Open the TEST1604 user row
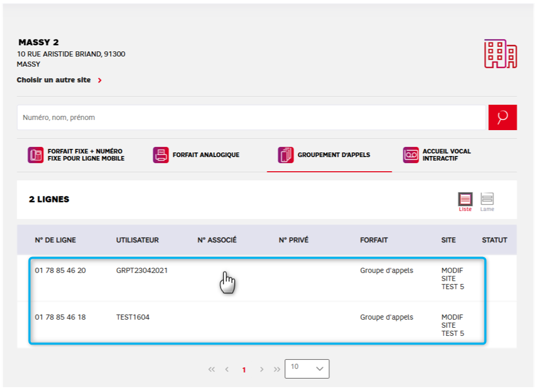The height and width of the screenshot is (392, 538). (132, 317)
